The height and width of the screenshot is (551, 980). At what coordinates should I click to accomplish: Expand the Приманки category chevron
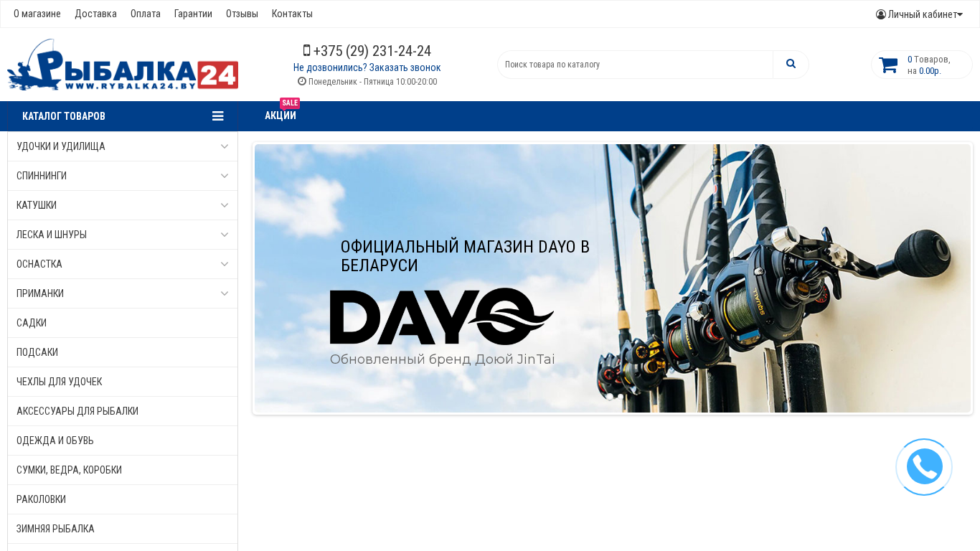[225, 293]
